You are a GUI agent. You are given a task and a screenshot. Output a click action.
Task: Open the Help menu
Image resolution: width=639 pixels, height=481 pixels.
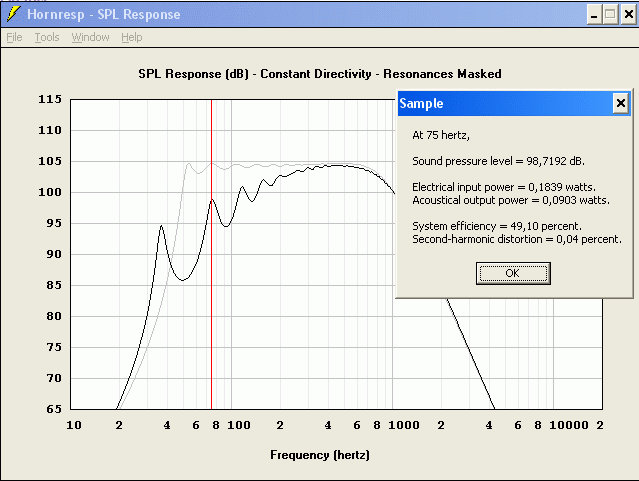(x=132, y=38)
